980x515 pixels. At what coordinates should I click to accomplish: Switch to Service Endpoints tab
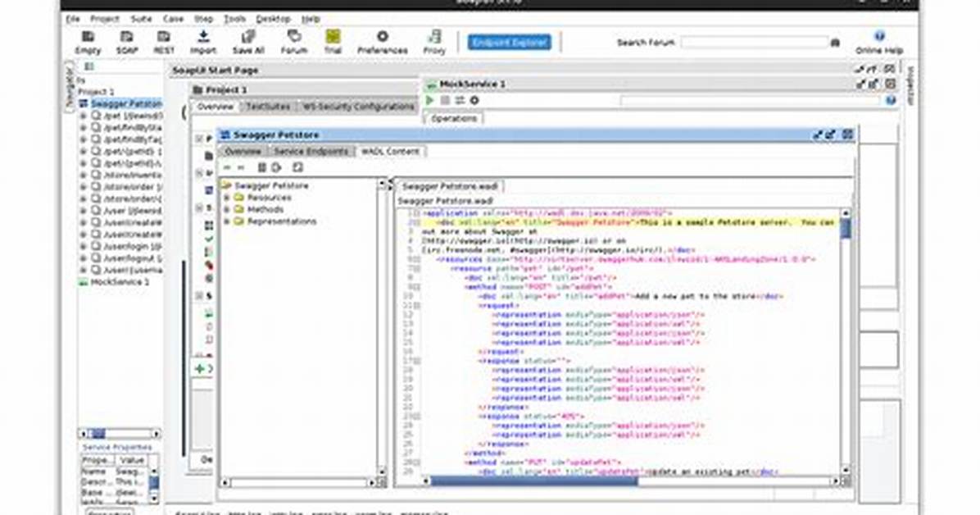tap(311, 152)
